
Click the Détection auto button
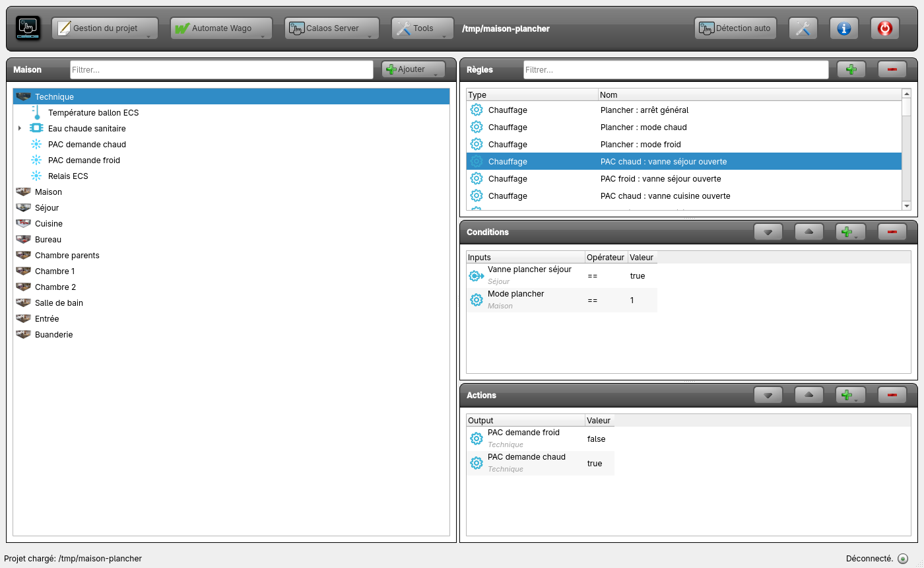(735, 28)
